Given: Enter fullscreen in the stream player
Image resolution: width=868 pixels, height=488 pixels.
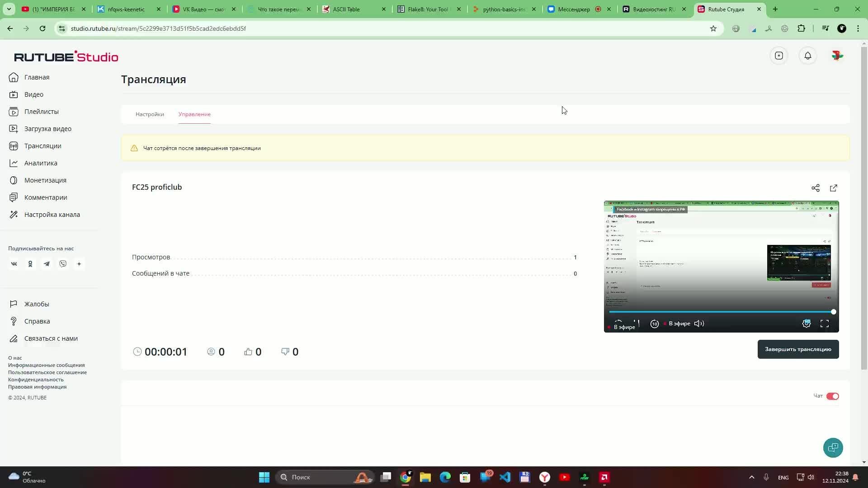Looking at the screenshot, I should tap(824, 324).
